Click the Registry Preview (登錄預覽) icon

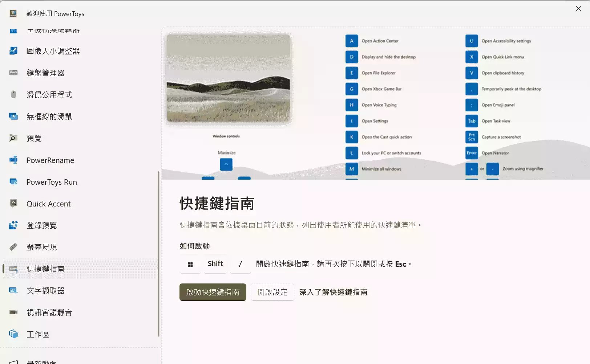[x=13, y=225]
